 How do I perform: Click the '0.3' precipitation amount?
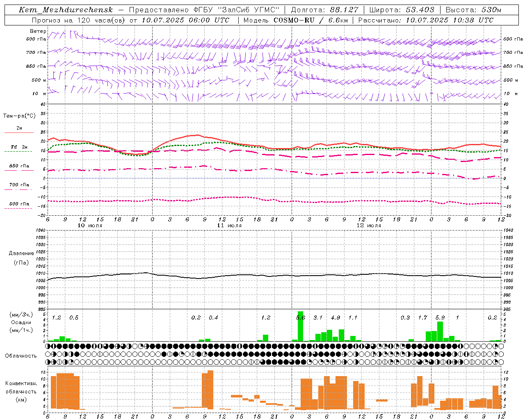click(x=405, y=317)
